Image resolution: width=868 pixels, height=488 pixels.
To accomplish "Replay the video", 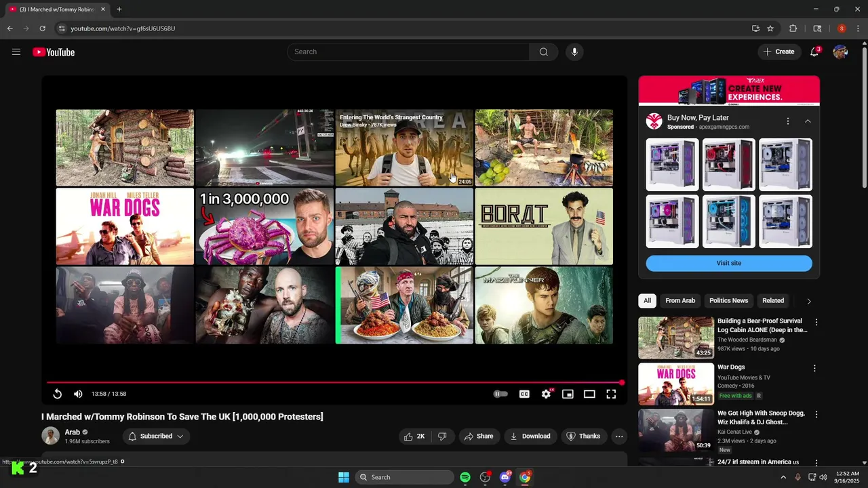I will click(x=58, y=394).
